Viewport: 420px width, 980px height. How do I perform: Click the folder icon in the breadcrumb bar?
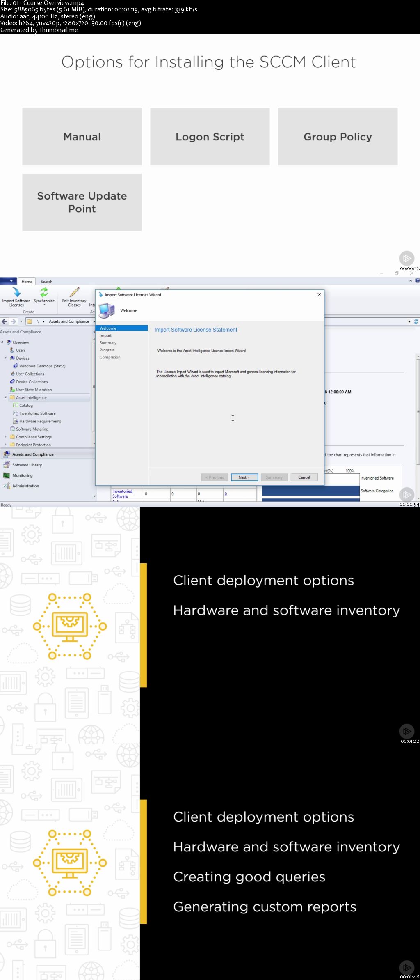30,321
